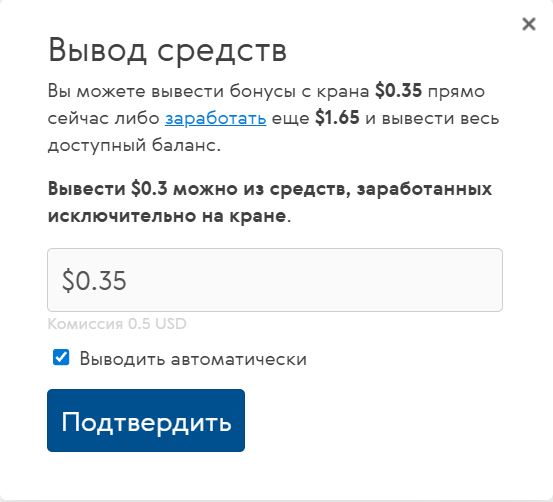The height and width of the screenshot is (502, 553).
Task: Follow the blue underlined earn-more link
Action: coord(215,118)
